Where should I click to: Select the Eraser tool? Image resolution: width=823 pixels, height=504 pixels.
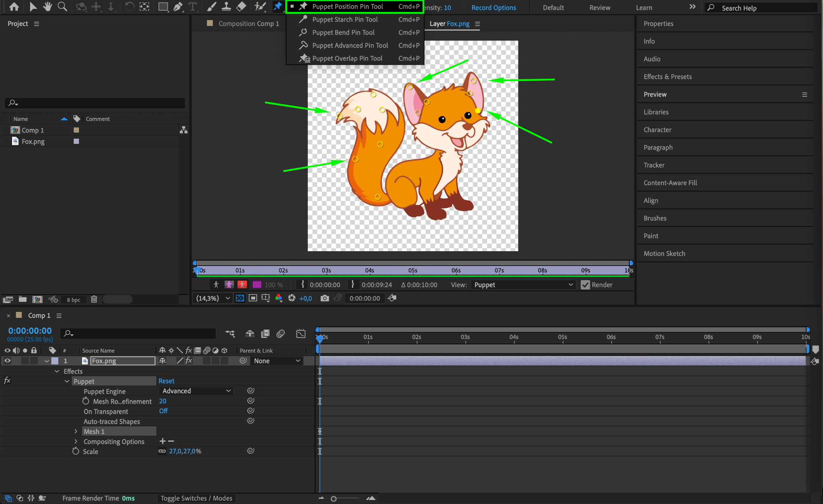point(241,7)
